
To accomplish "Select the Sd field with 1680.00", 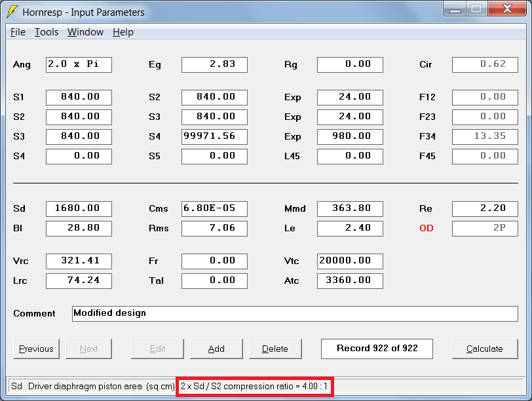I will point(79,208).
